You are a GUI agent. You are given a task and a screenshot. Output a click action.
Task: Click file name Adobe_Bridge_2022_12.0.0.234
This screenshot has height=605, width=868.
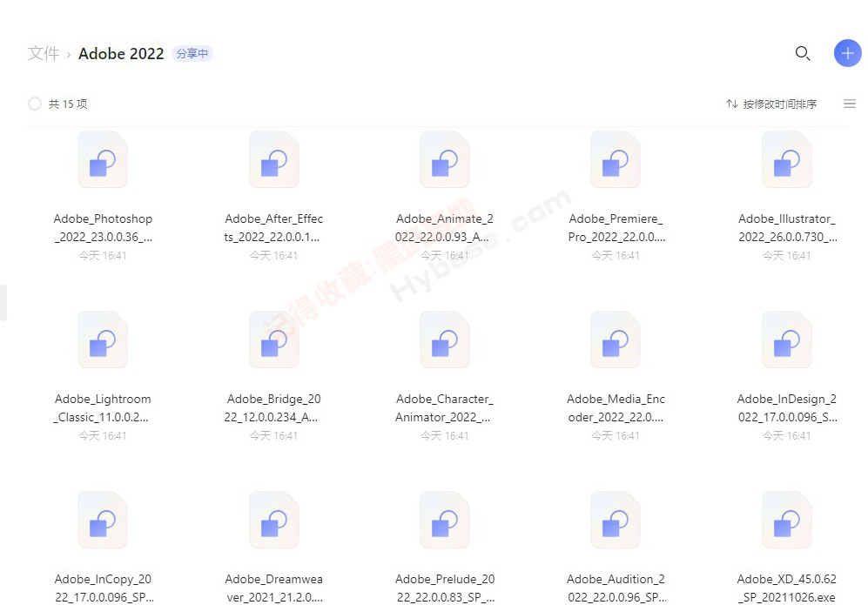273,407
